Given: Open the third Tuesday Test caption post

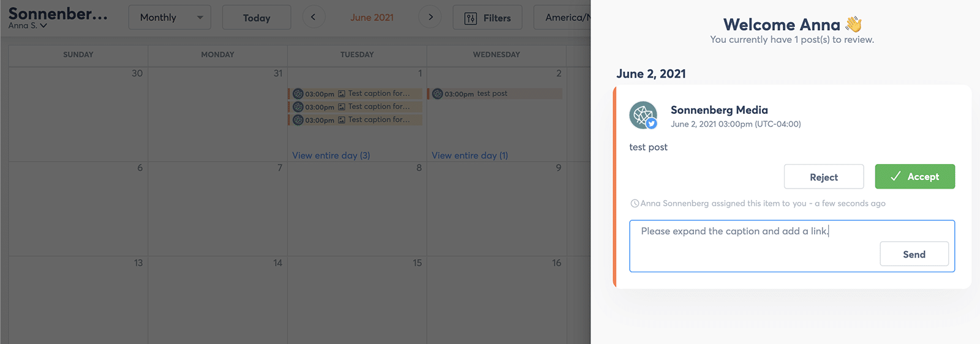Looking at the screenshot, I should [x=355, y=120].
